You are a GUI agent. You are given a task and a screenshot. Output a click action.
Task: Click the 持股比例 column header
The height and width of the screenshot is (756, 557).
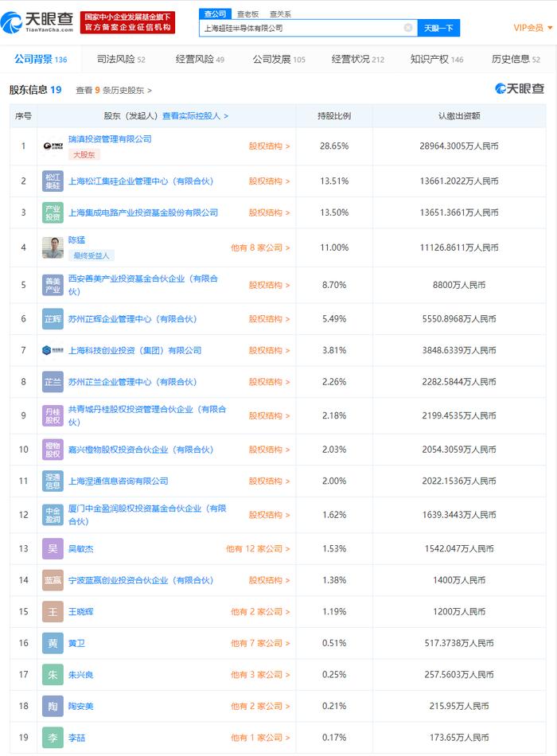point(334,115)
